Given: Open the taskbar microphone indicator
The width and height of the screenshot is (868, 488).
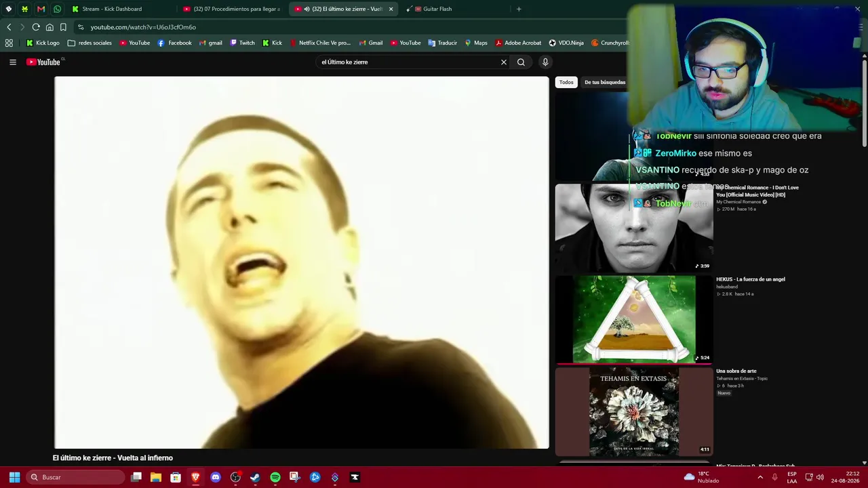Looking at the screenshot, I should point(775,477).
